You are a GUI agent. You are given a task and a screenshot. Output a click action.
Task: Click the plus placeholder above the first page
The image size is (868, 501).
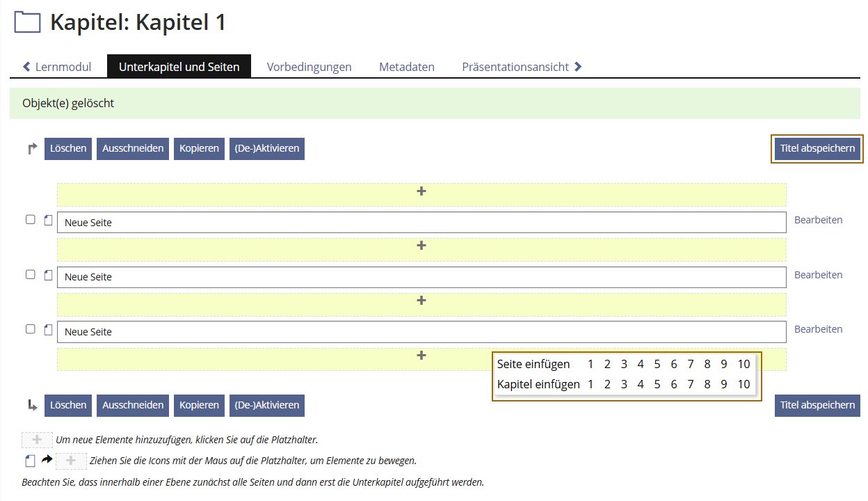pos(421,192)
